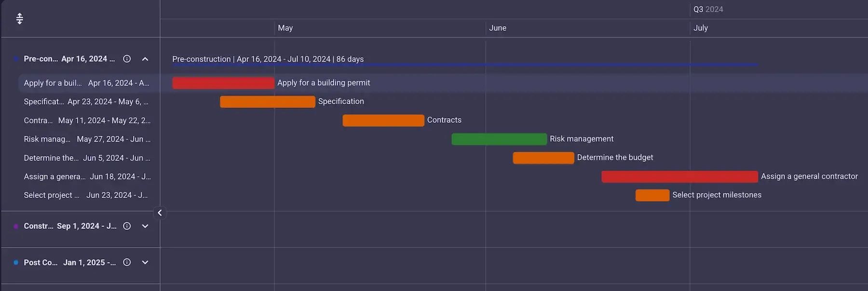Click the May month header
868x291 pixels.
pos(285,28)
